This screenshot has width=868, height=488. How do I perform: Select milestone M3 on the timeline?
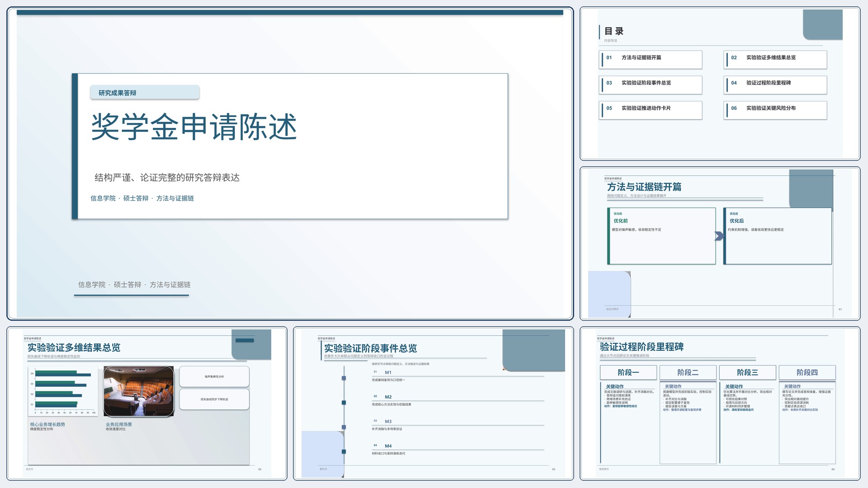coord(388,421)
